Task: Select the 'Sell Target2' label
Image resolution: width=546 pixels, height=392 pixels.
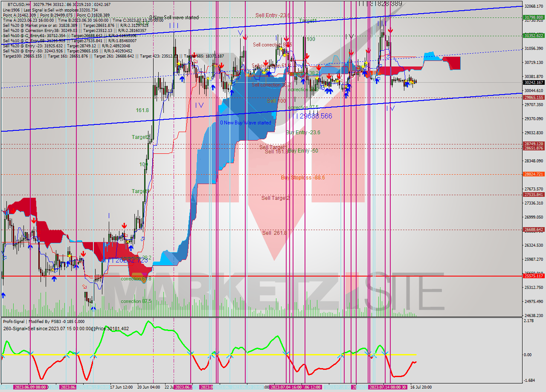Action: [276, 198]
